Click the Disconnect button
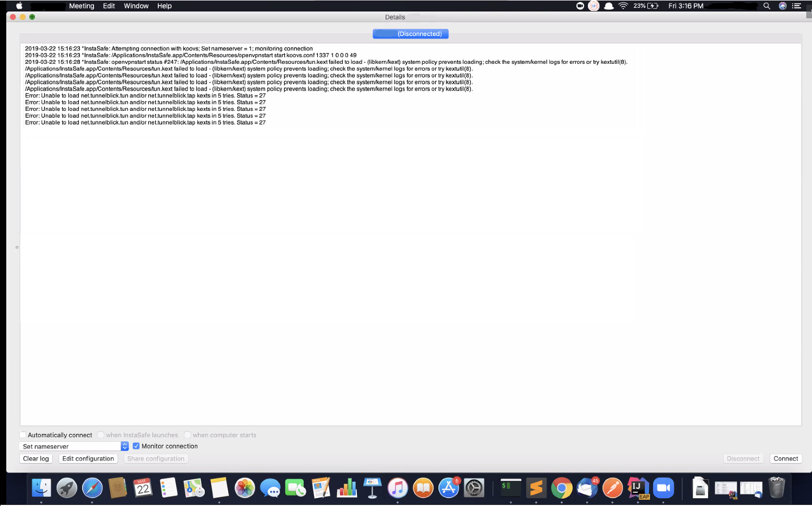This screenshot has height=506, width=812. point(743,458)
